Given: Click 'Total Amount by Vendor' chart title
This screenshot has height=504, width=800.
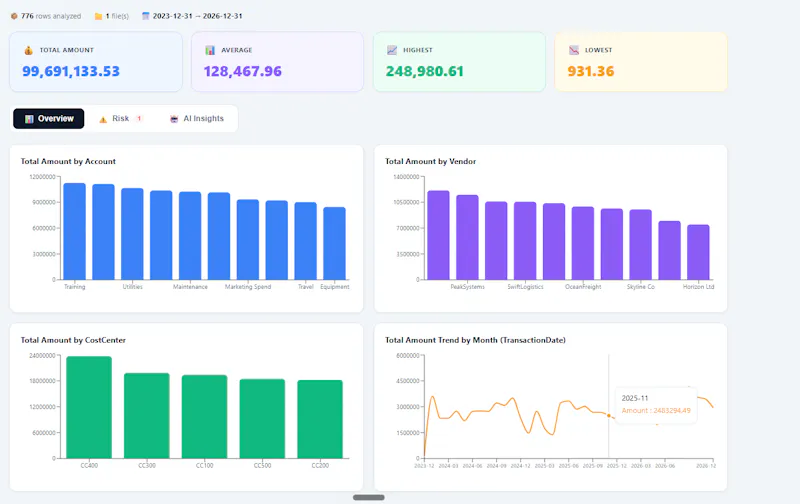Looking at the screenshot, I should (x=431, y=161).
